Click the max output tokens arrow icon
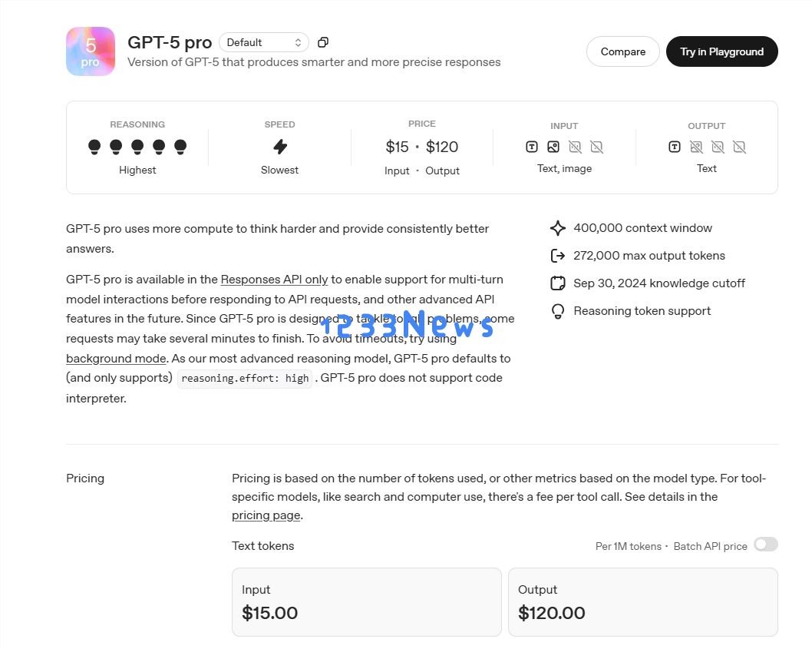Viewport: 812px width, 649px height. (x=558, y=256)
